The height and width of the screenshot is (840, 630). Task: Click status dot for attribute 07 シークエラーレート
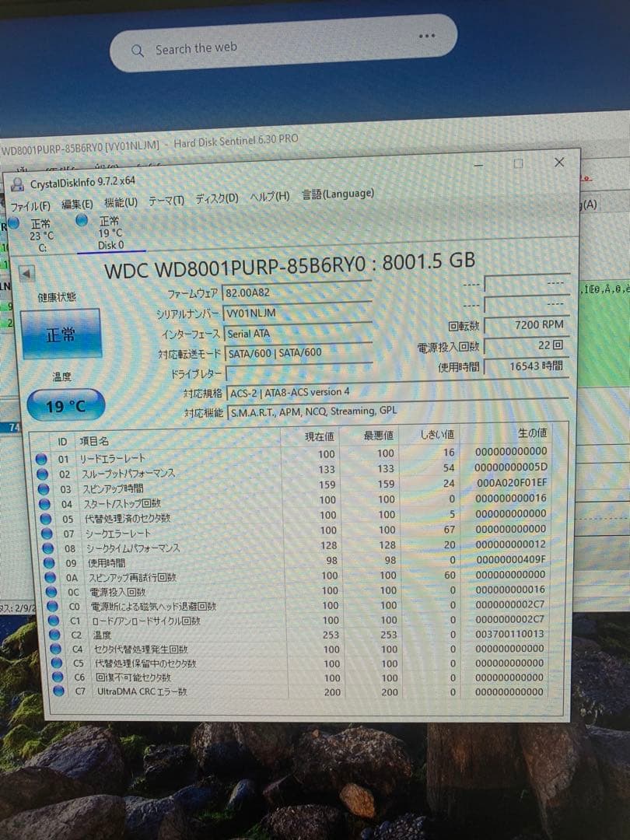pyautogui.click(x=47, y=534)
